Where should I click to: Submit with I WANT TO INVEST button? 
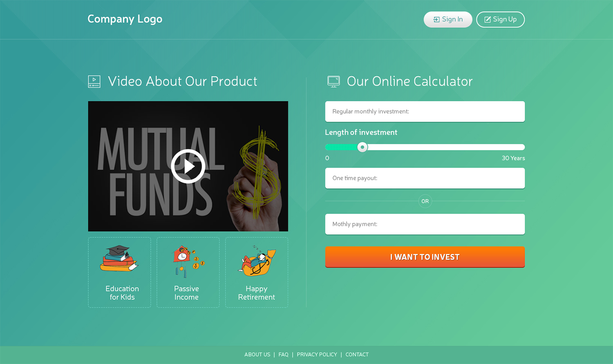[x=425, y=257]
